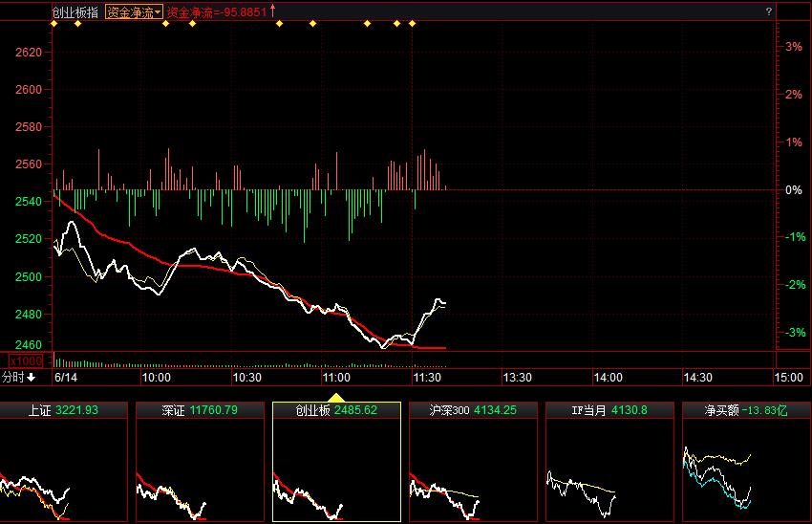This screenshot has height=524, width=812.
Task: Switch to the 深证 index tab
Action: tap(201, 410)
